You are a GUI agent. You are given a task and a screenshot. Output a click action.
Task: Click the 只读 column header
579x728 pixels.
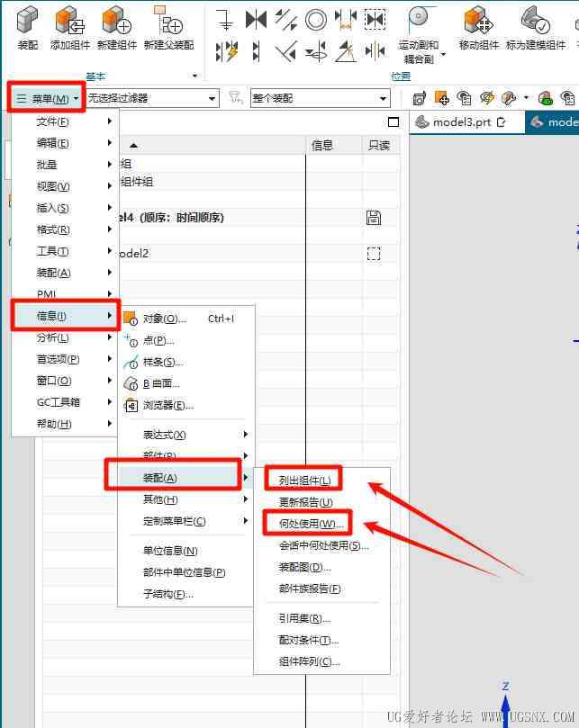[x=381, y=145]
